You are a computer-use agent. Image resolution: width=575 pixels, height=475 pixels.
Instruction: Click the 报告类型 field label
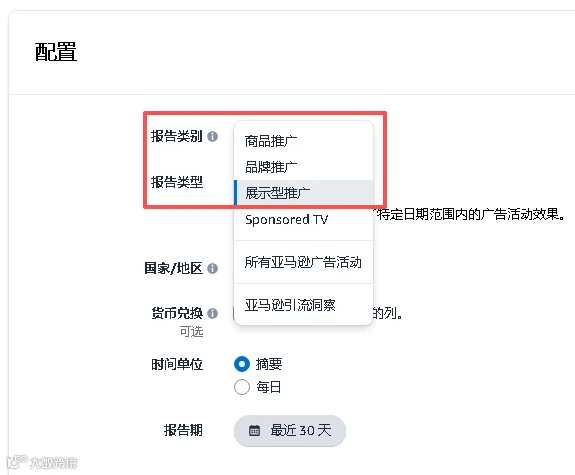pyautogui.click(x=177, y=182)
